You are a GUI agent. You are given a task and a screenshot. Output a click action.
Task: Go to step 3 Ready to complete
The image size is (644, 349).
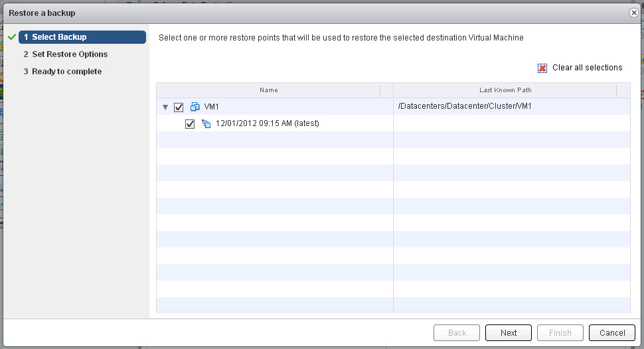click(62, 72)
